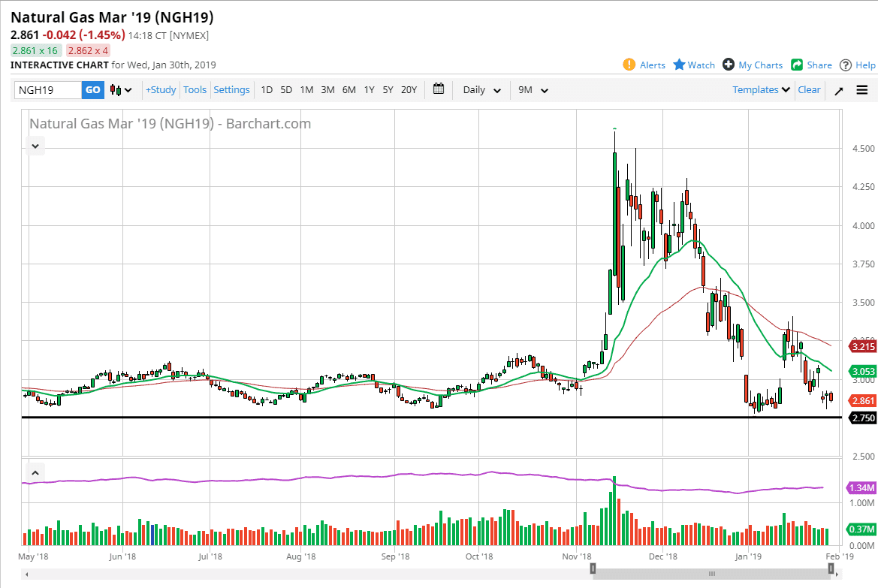
Task: Click the black 2.750 support level label
Action: coord(863,418)
